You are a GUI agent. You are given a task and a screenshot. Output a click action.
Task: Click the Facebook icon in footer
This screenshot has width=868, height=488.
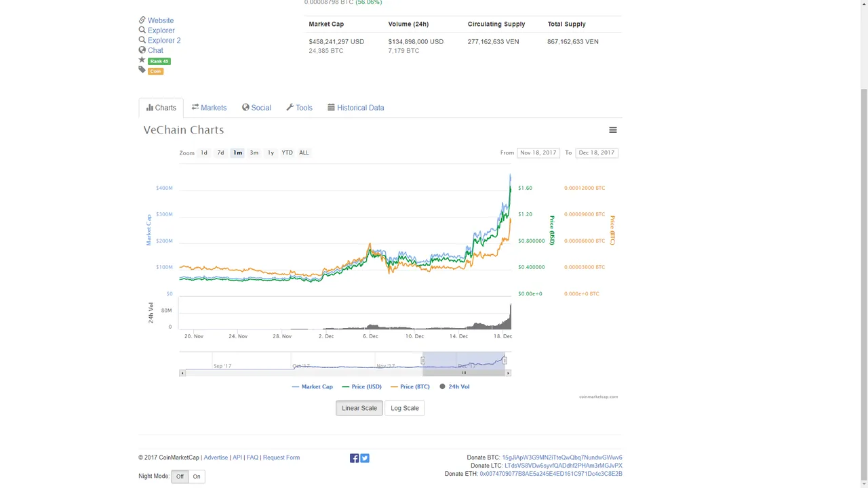[354, 458]
